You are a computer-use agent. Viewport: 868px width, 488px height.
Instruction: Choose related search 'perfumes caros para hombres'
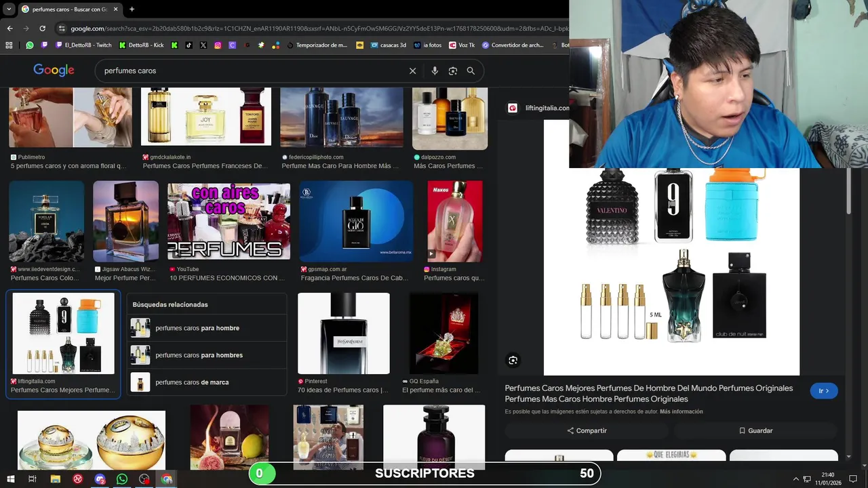pyautogui.click(x=207, y=355)
